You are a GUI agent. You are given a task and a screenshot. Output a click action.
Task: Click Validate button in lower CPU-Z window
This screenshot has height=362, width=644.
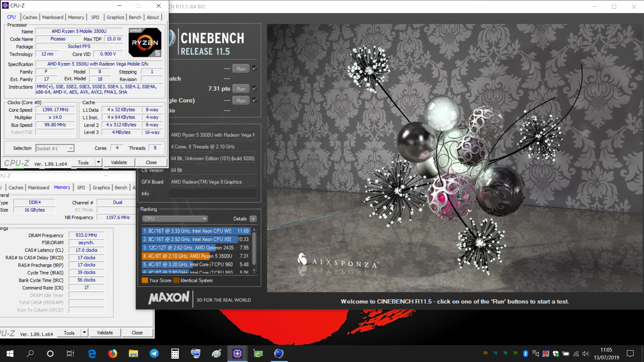pos(105,333)
